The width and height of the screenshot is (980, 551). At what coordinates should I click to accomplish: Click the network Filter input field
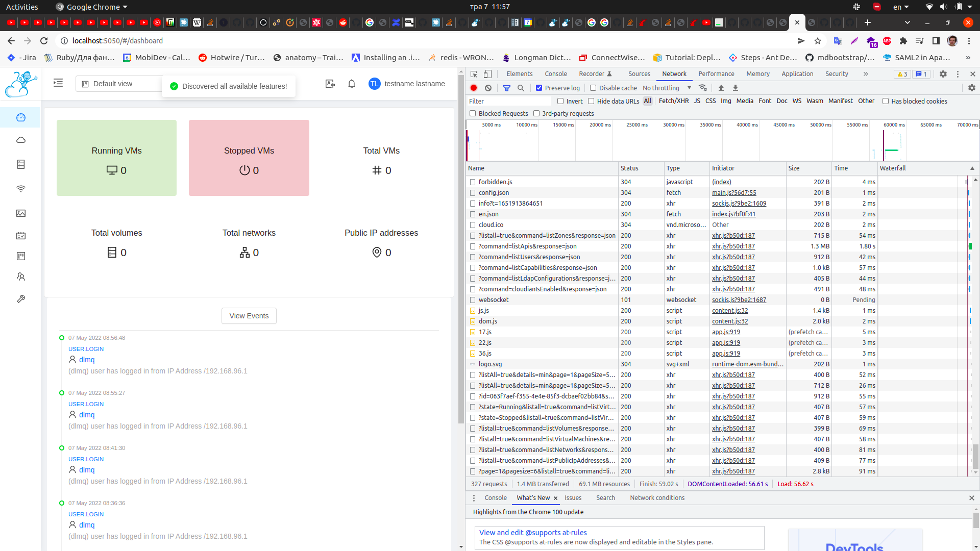pyautogui.click(x=508, y=101)
